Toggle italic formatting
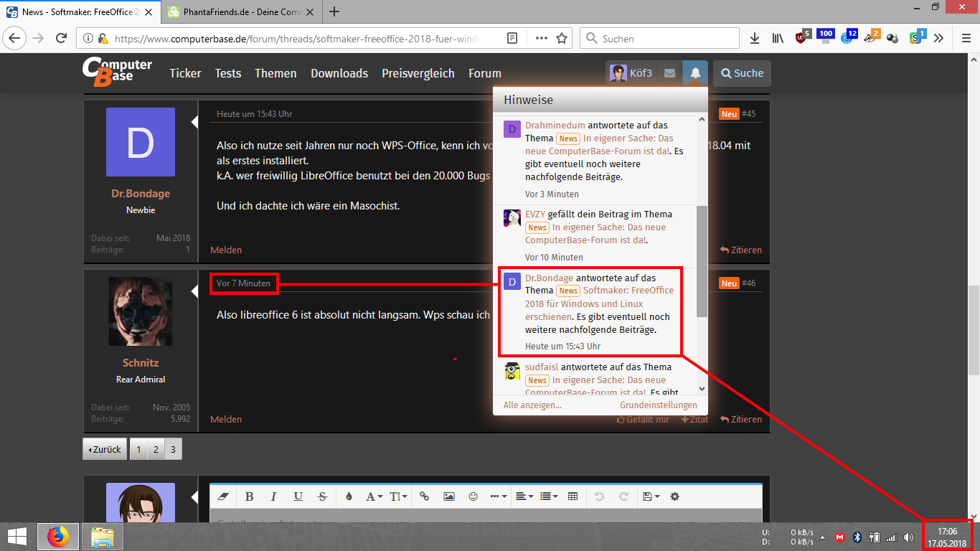The image size is (980, 551). 273,496
